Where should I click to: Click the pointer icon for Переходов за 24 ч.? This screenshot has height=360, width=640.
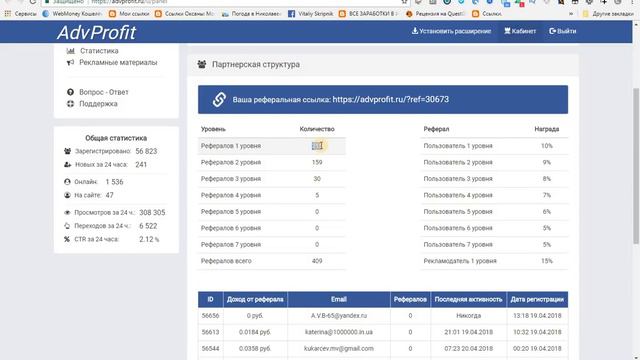point(67,226)
